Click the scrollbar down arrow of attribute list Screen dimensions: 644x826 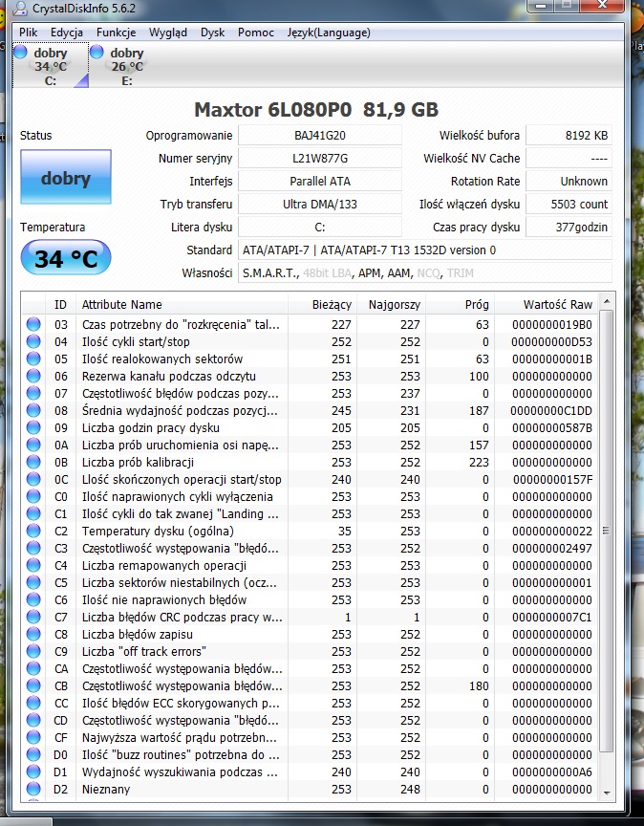pos(606,792)
